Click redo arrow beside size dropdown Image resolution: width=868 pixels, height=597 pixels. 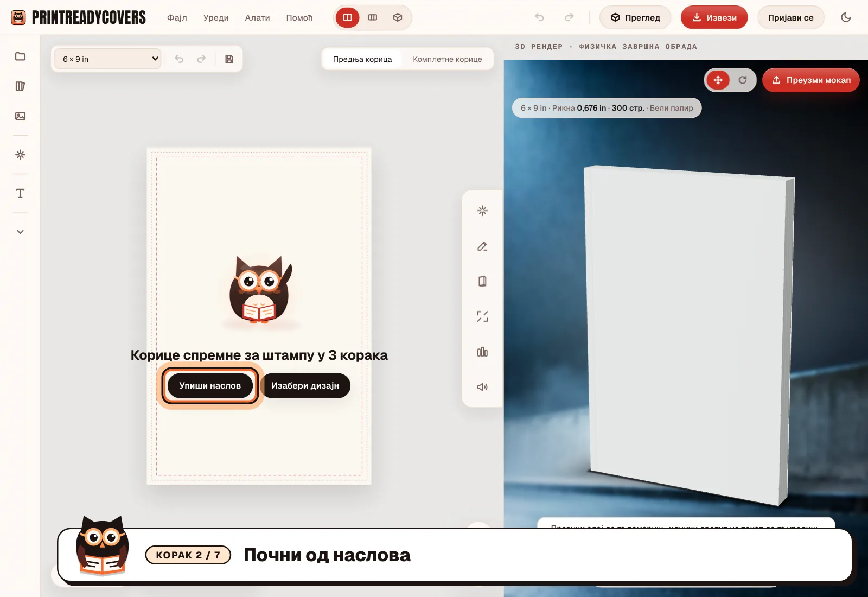point(201,59)
